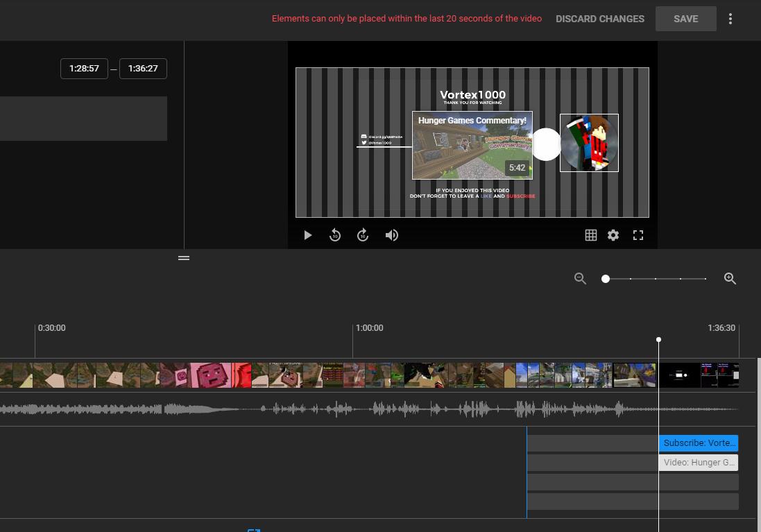The image size is (761, 532).
Task: Click the audio waveform track
Action: click(369, 409)
